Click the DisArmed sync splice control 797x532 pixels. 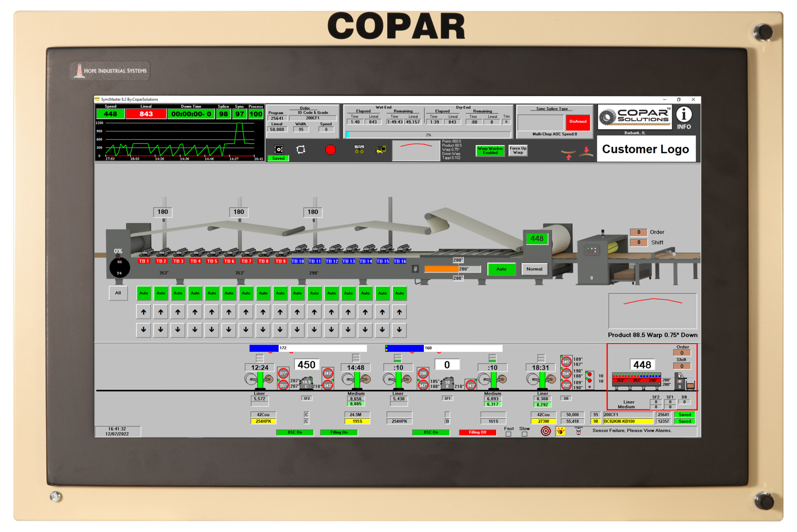(578, 122)
